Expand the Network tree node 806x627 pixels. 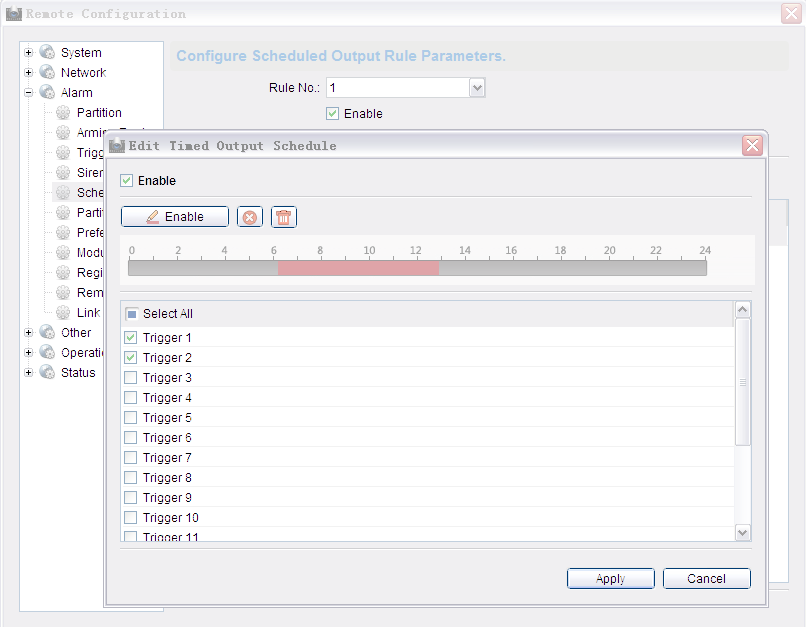click(29, 72)
